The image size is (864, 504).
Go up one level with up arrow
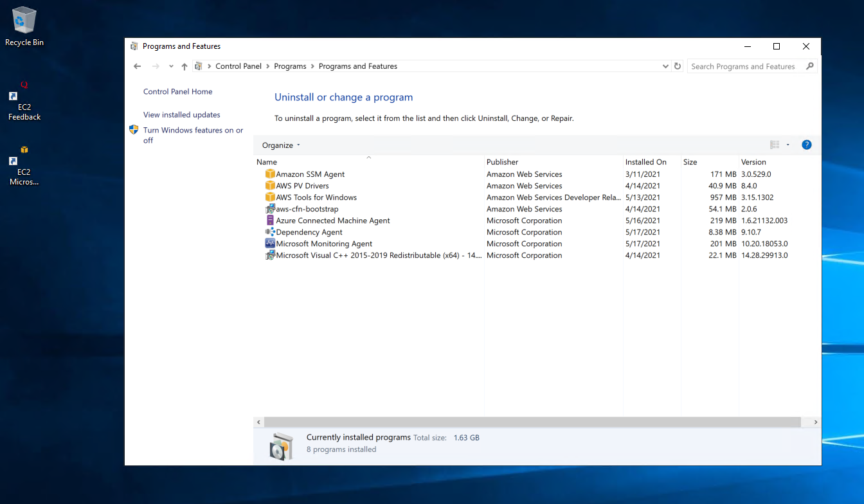pos(184,66)
